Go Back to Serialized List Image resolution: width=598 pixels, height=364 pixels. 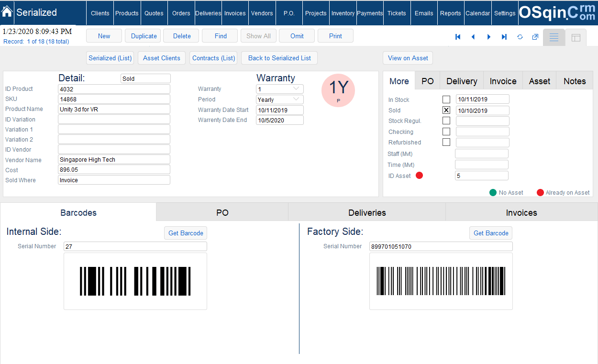pyautogui.click(x=279, y=58)
